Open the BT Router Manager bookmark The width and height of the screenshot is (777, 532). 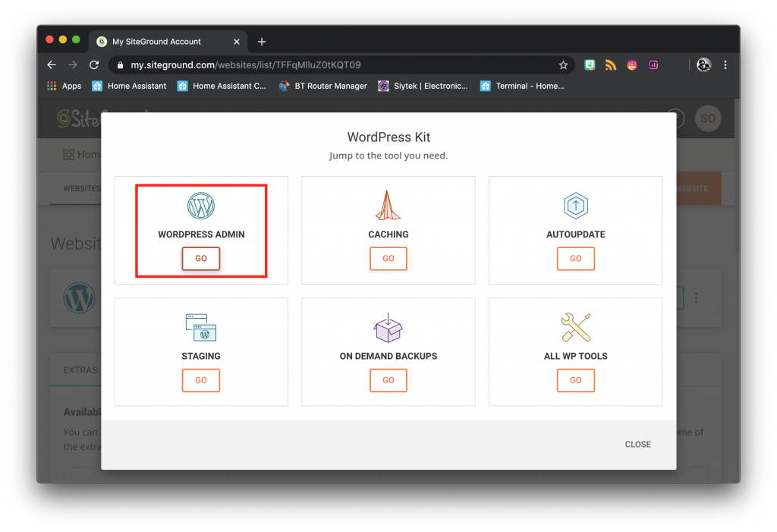[323, 86]
